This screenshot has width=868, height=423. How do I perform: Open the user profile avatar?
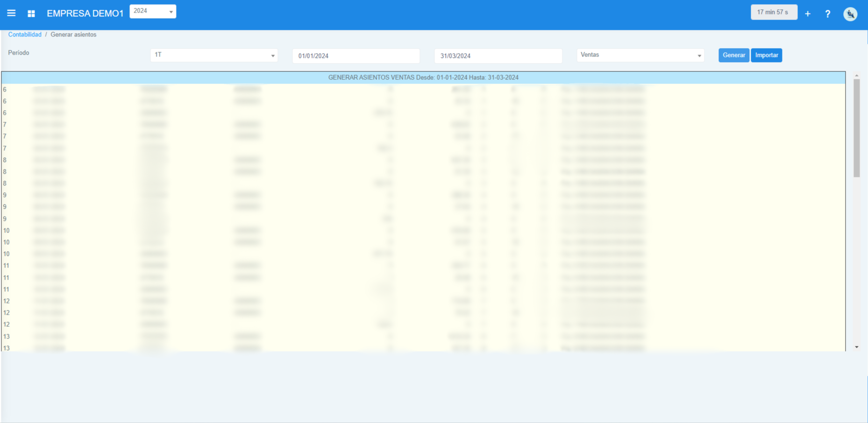pyautogui.click(x=850, y=14)
